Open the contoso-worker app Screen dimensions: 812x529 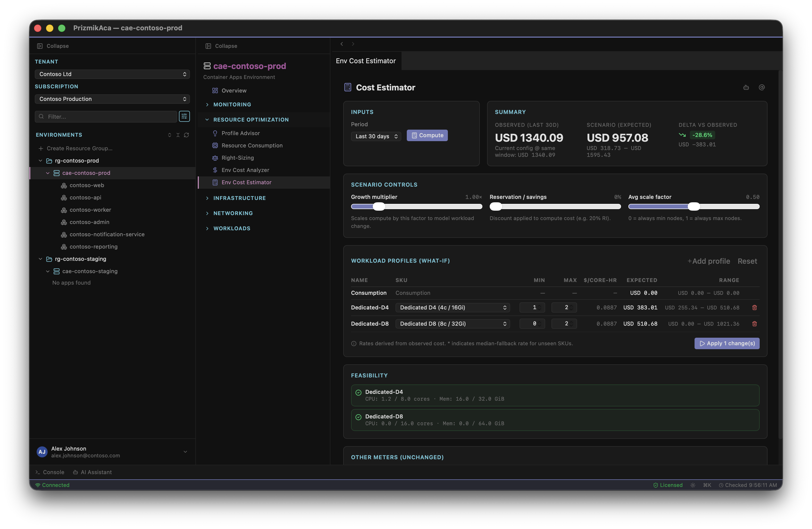(90, 210)
